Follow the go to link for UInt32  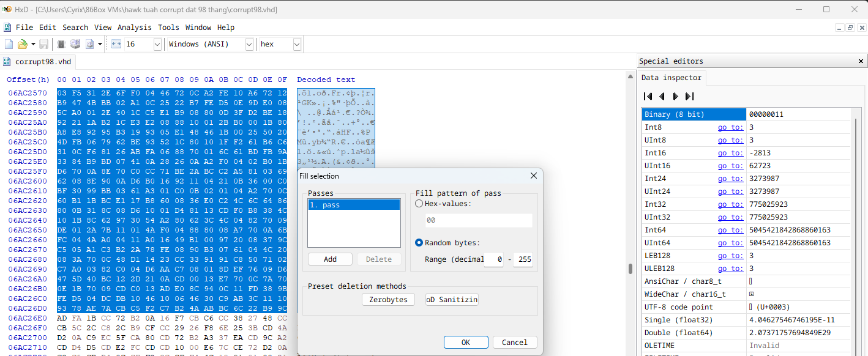pyautogui.click(x=730, y=217)
